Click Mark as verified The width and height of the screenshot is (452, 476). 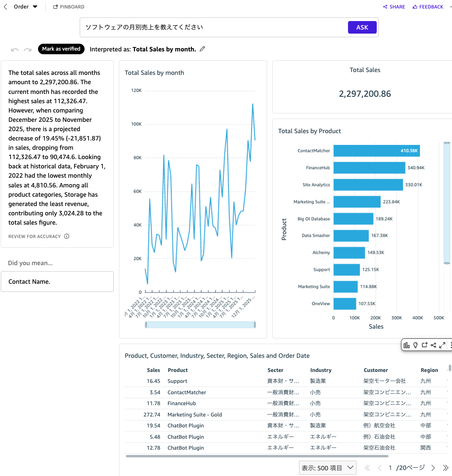[x=61, y=49]
